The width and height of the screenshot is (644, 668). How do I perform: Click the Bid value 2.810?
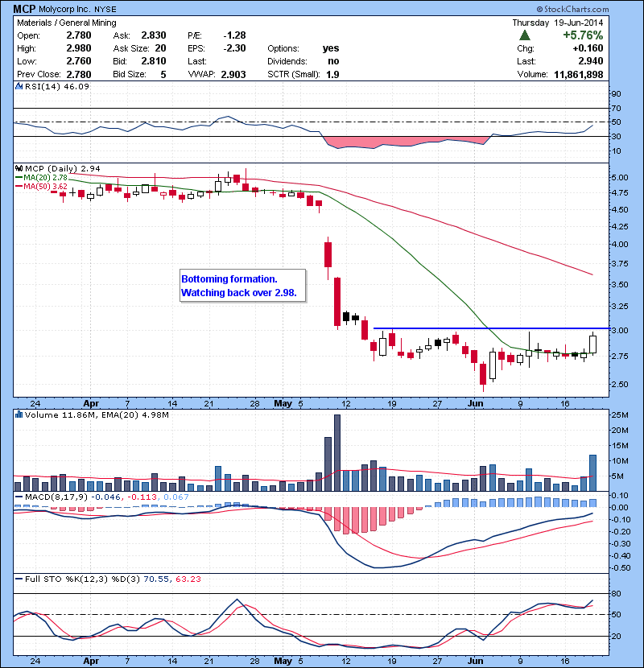coord(154,61)
